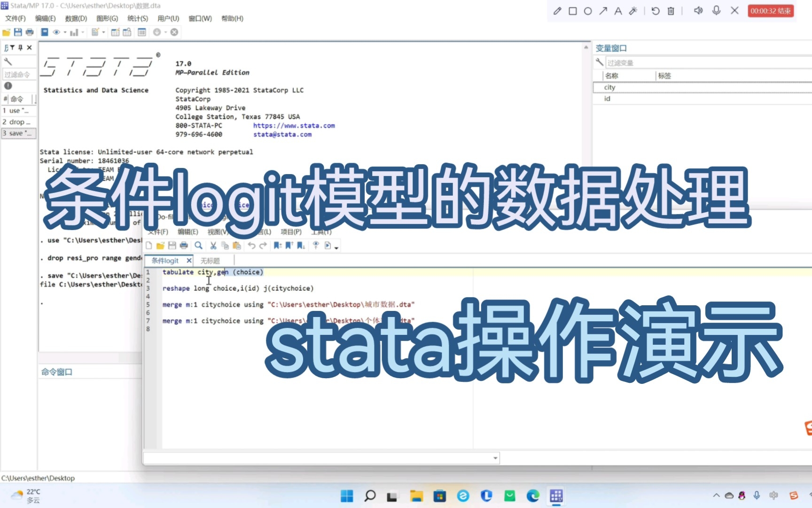
Task: Click the Break stop icon
Action: [x=174, y=32]
